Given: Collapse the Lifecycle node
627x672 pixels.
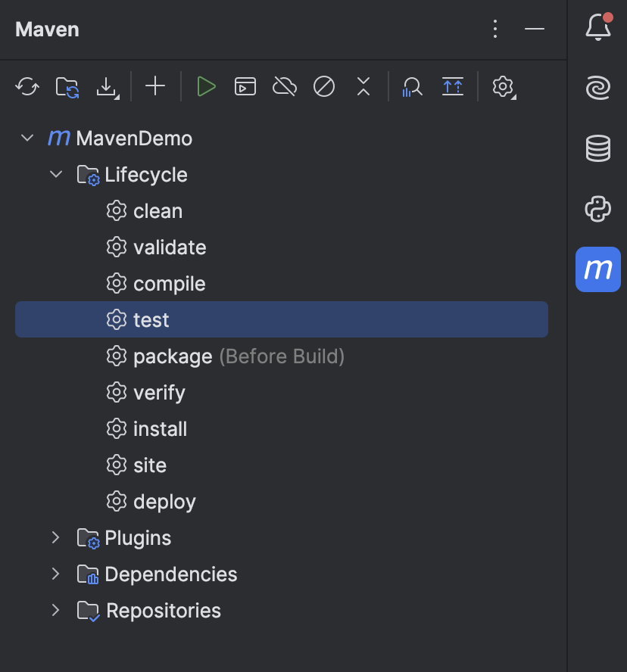Looking at the screenshot, I should (x=55, y=174).
